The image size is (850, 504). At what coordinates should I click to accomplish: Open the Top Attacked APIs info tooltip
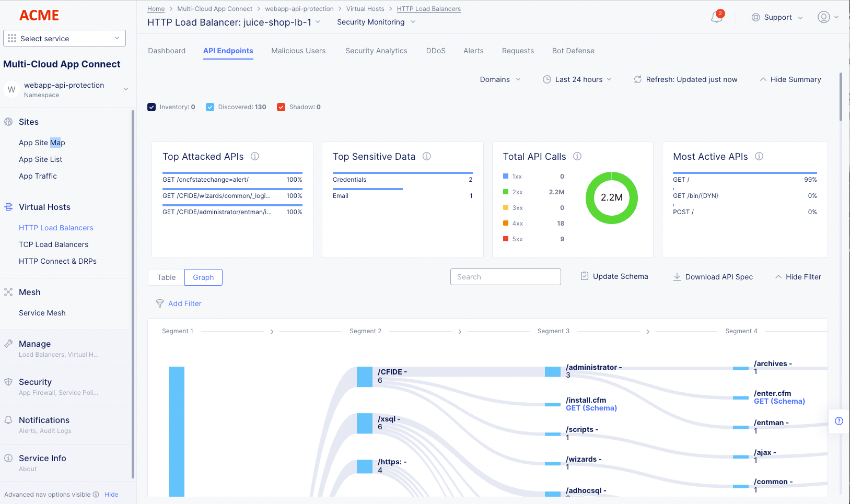[255, 156]
